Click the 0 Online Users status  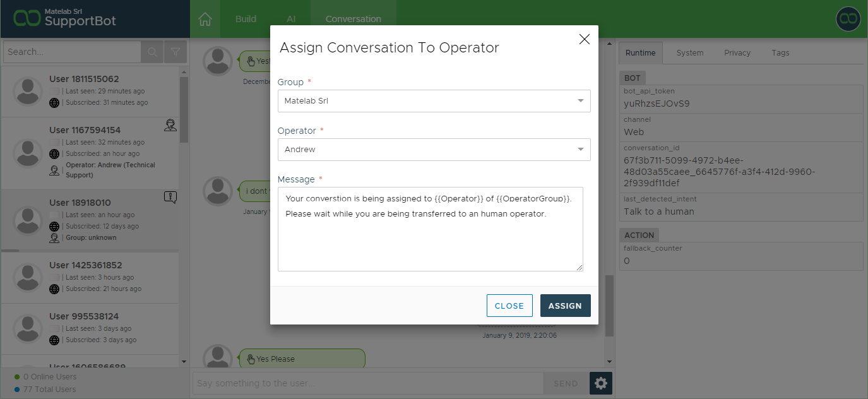click(45, 377)
